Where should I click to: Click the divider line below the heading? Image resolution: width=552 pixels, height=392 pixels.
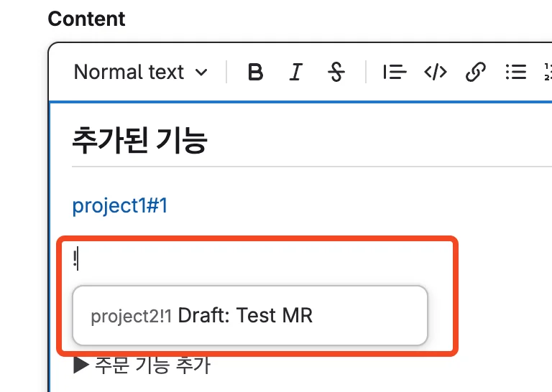[309, 167]
